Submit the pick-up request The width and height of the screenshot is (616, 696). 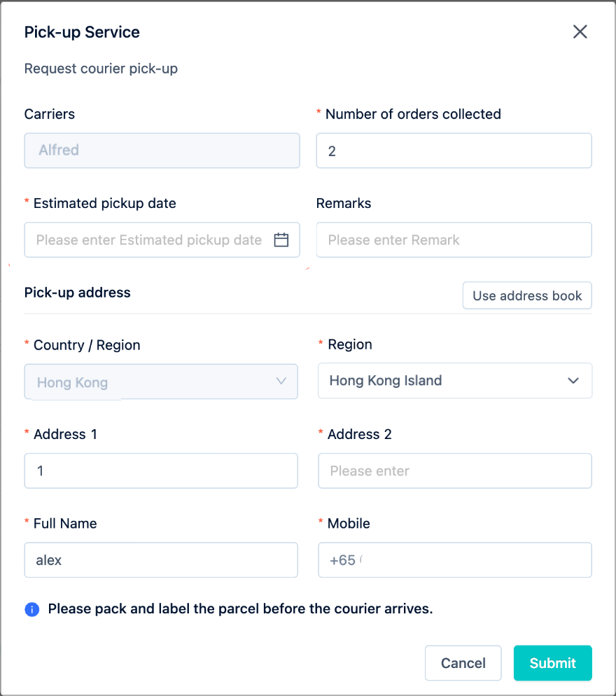click(552, 662)
